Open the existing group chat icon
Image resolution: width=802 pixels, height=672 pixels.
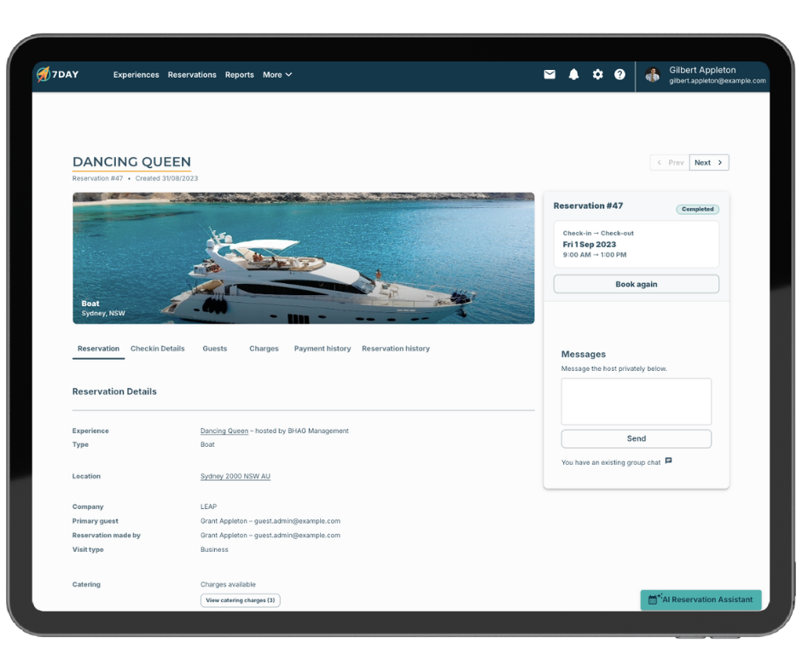[x=669, y=461]
